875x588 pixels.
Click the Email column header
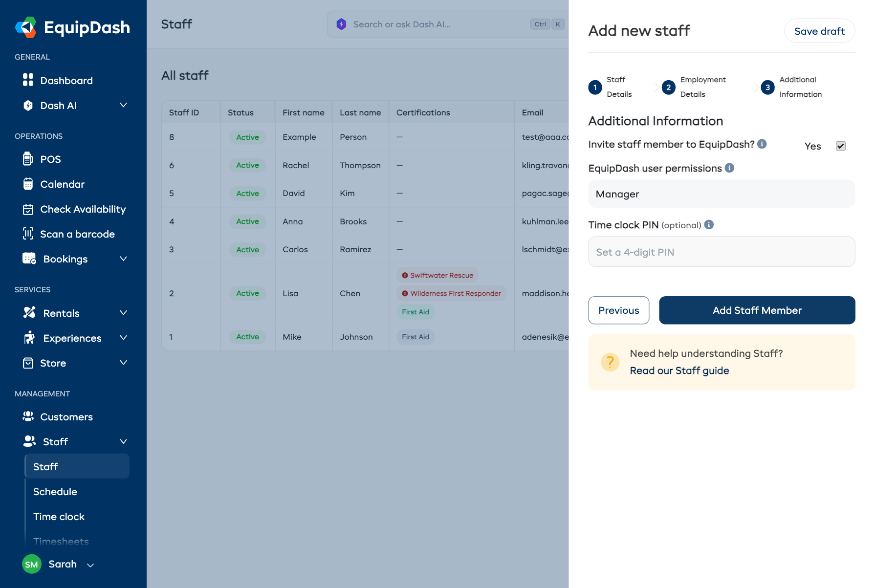pyautogui.click(x=532, y=112)
